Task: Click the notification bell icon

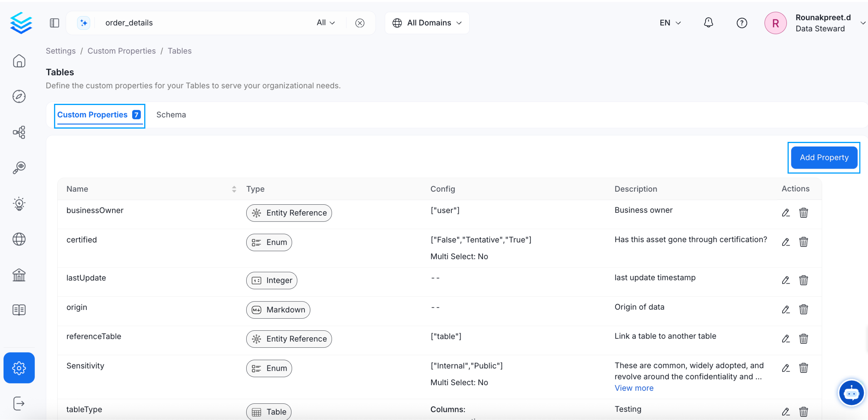Action: click(x=708, y=23)
